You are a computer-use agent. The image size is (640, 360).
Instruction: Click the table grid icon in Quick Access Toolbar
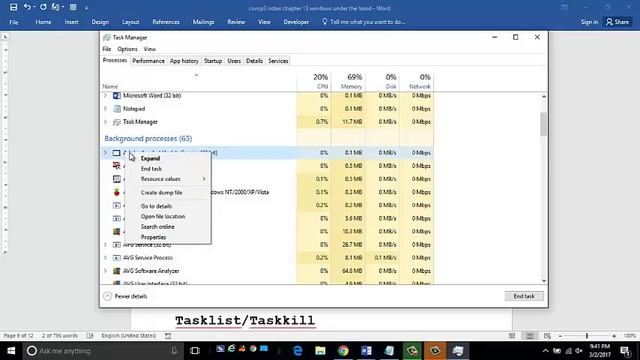point(73,7)
